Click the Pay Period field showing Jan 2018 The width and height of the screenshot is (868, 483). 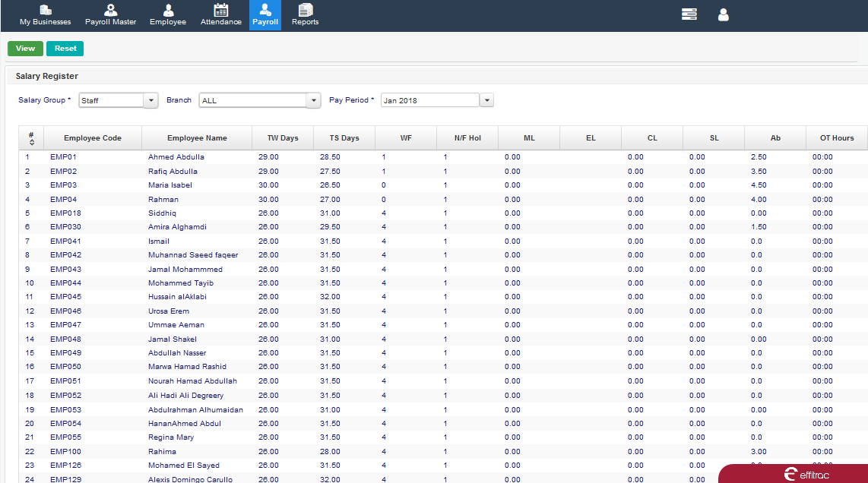coord(429,100)
